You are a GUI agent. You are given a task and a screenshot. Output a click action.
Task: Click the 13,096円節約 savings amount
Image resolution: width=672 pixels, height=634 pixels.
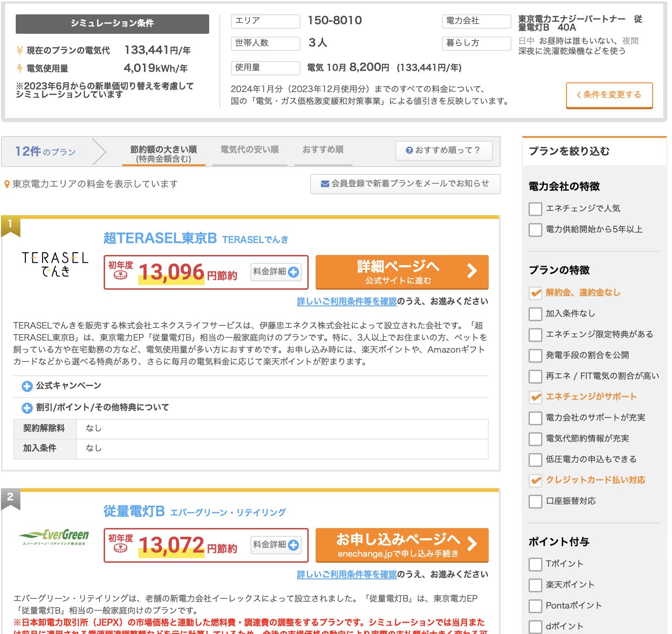(188, 273)
